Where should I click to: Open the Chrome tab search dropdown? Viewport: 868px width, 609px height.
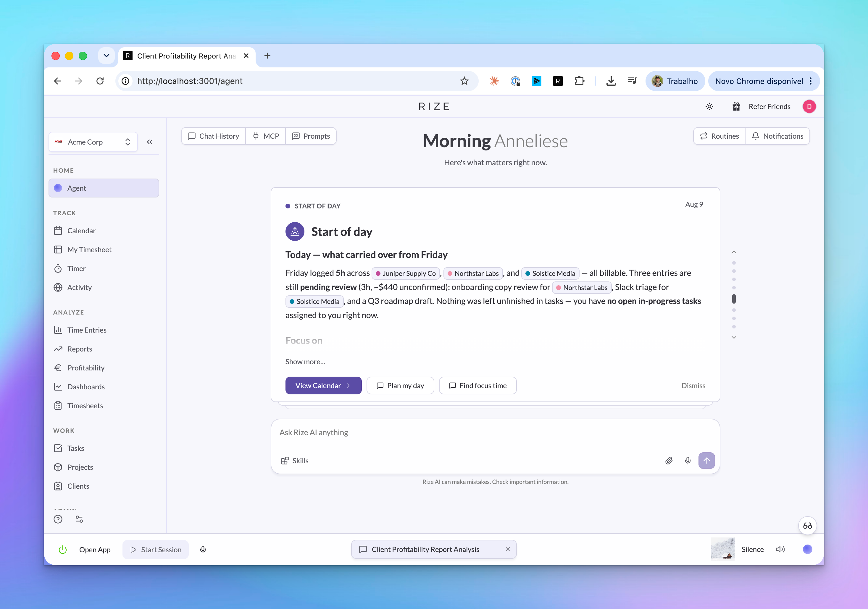106,56
